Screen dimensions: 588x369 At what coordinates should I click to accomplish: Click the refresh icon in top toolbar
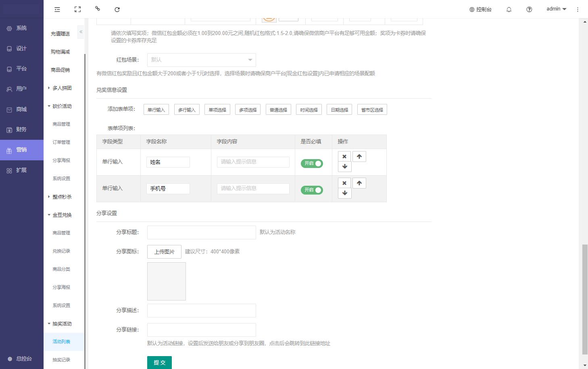(x=117, y=9)
